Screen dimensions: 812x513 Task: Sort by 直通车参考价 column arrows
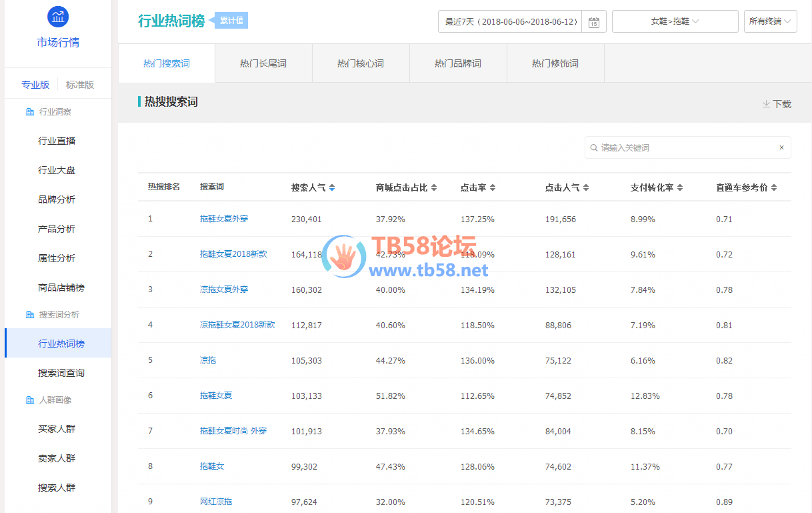coord(774,188)
